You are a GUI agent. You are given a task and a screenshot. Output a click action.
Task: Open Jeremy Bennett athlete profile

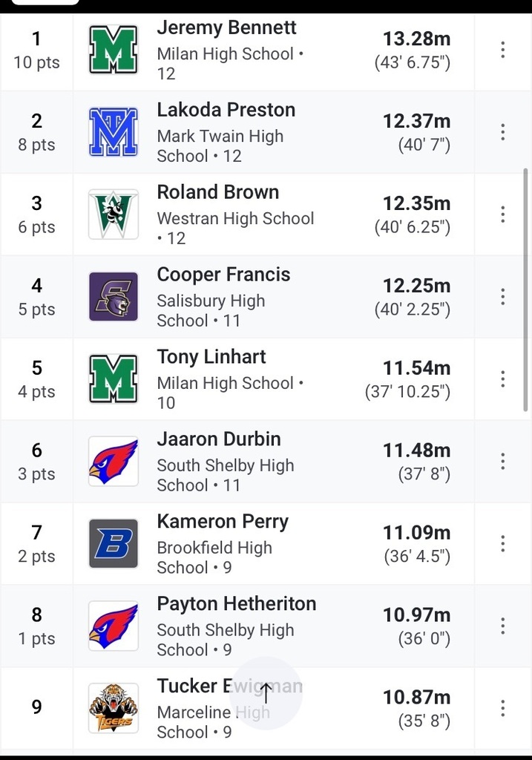point(226,27)
